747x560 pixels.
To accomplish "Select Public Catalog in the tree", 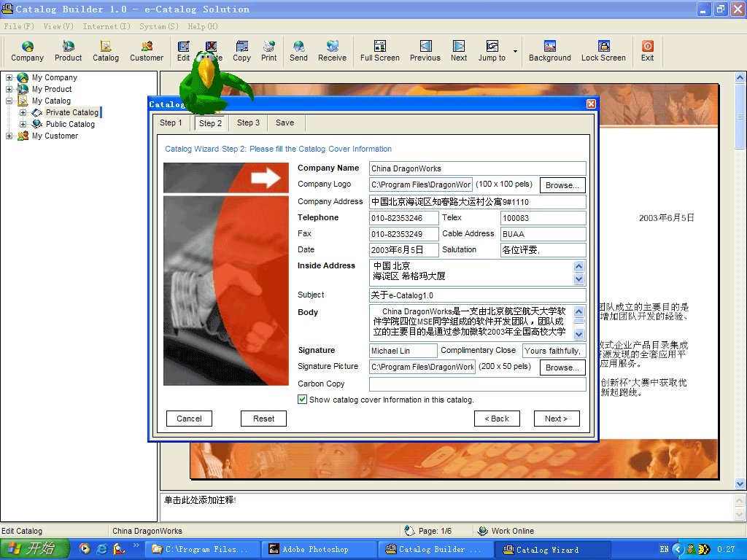I will tap(70, 124).
